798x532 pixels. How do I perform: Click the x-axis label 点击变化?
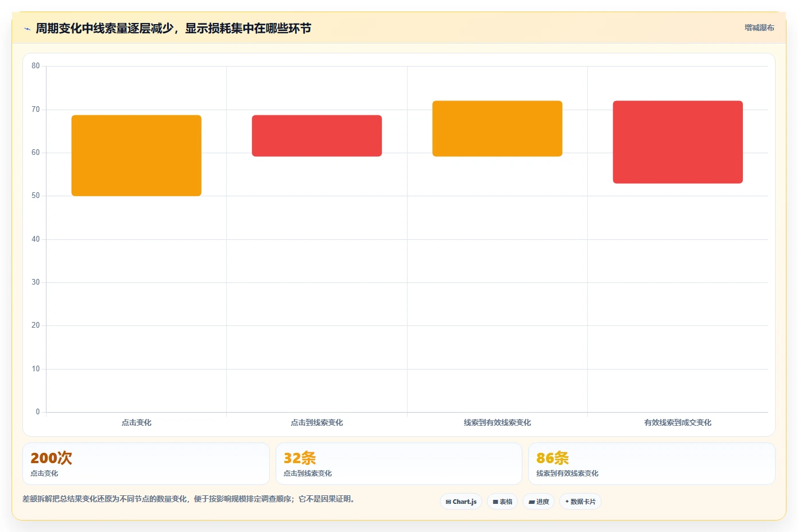coord(137,422)
